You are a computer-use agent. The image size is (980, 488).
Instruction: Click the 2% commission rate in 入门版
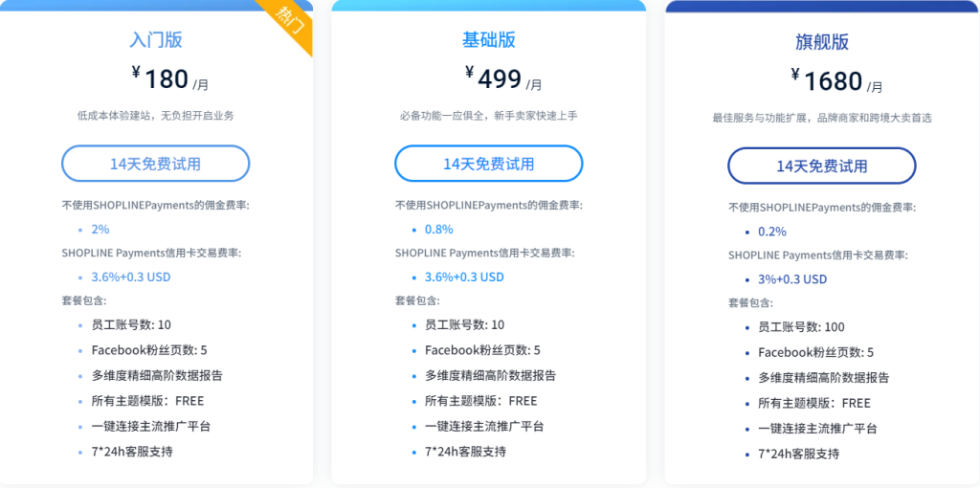(100, 230)
